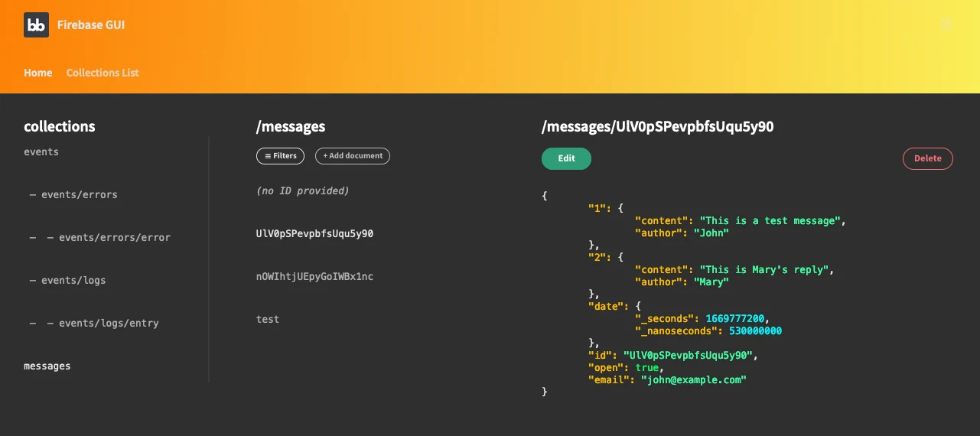Image resolution: width=980 pixels, height=436 pixels.
Task: Click the Filters button
Action: tap(280, 156)
